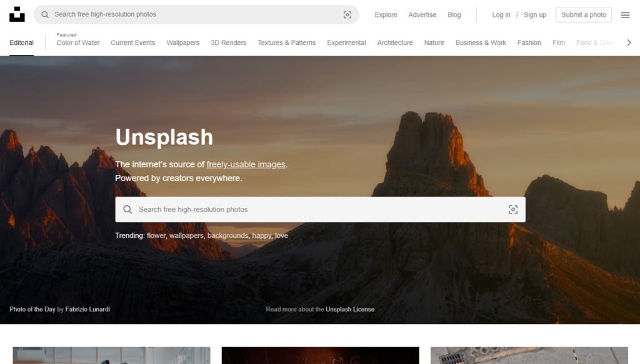
Task: Select trending term love
Action: [281, 235]
